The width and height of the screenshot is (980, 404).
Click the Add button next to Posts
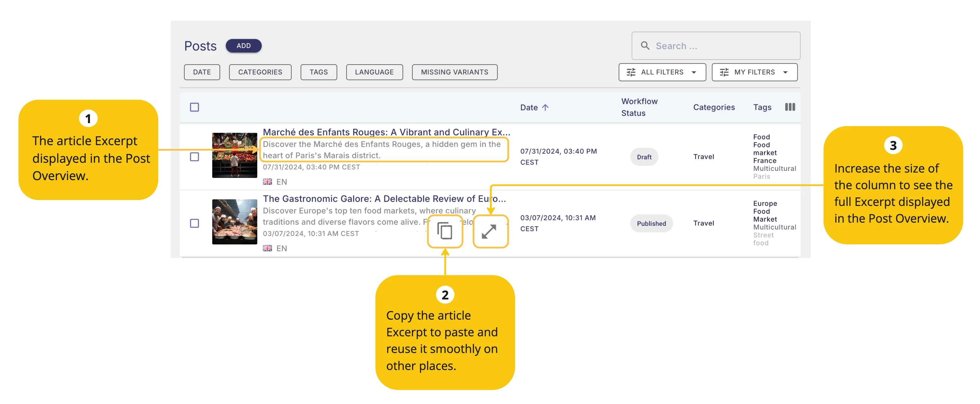point(243,46)
